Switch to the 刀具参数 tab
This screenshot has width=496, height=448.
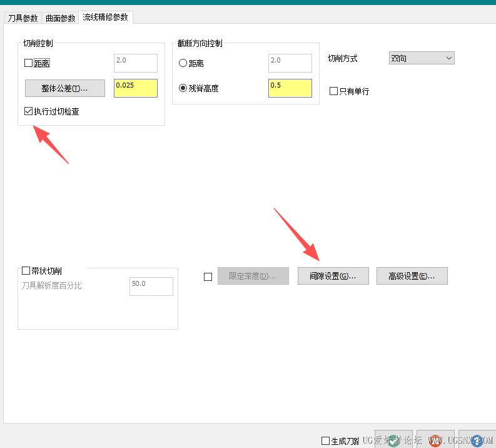23,18
